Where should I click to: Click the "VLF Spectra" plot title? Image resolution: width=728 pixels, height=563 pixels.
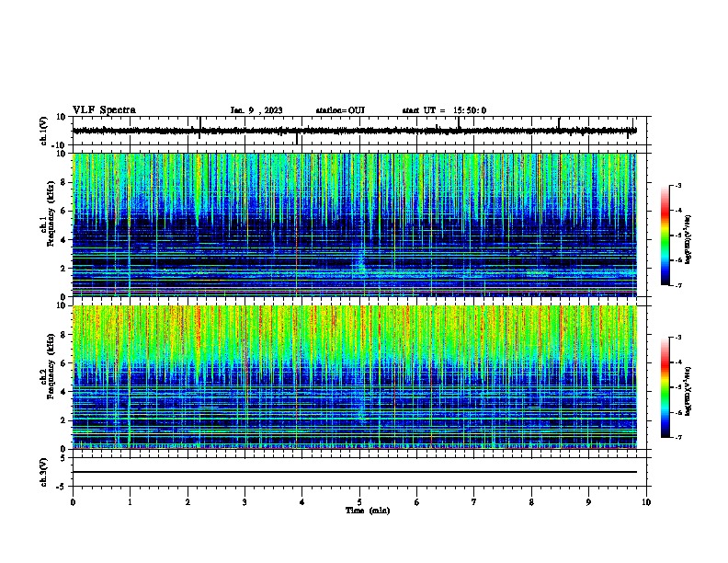(104, 110)
